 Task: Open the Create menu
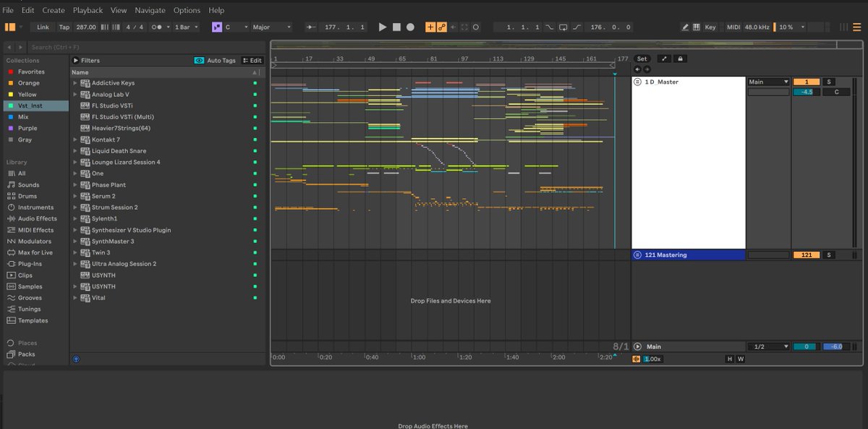click(54, 10)
